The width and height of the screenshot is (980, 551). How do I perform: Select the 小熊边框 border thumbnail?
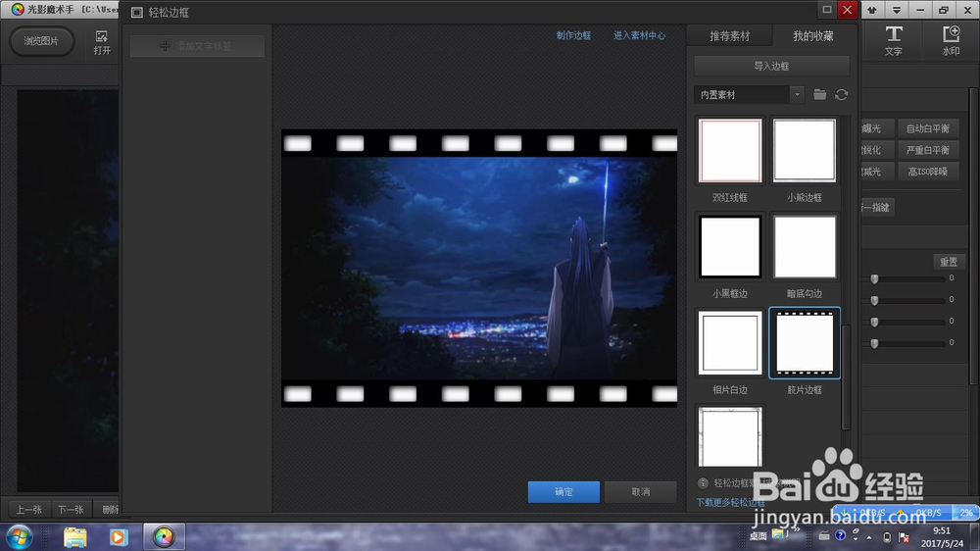point(805,151)
